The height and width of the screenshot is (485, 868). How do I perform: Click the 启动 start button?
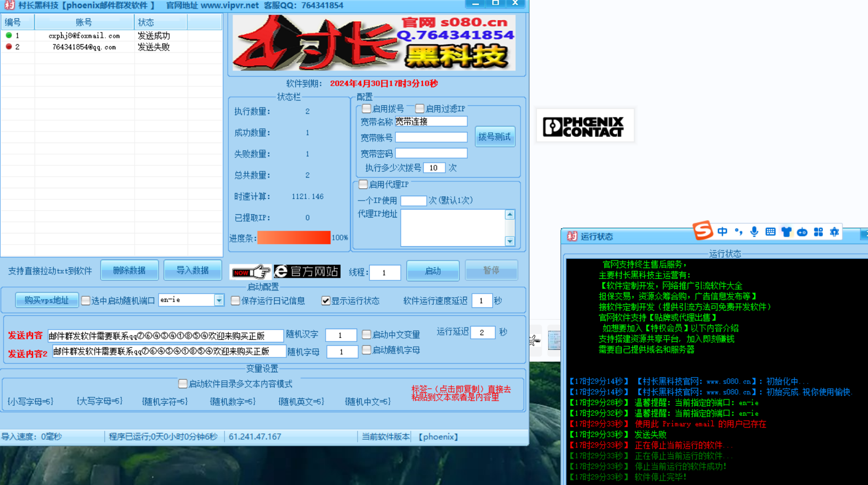433,271
